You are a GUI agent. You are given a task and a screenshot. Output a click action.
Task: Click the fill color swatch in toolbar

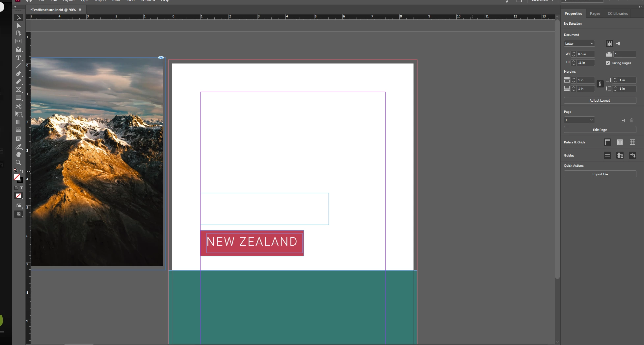[x=17, y=177]
